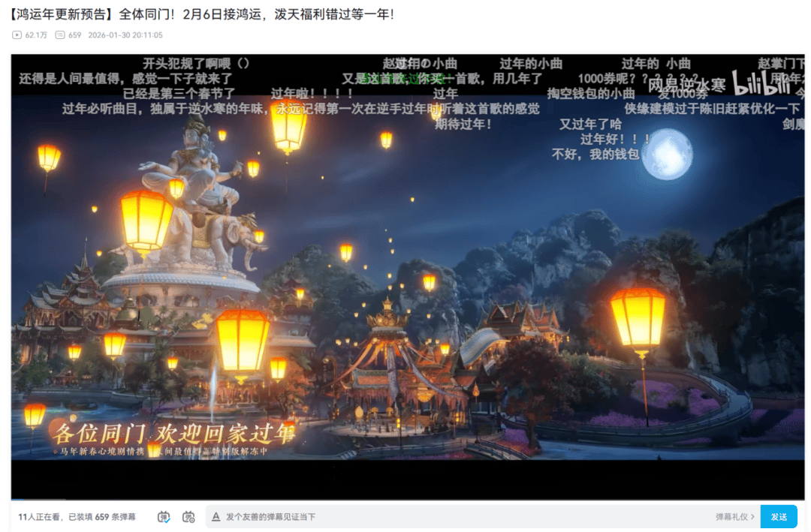Select the danmaku comment 不好，我的钱包
Image resolution: width=811 pixels, height=532 pixels.
[595, 154]
